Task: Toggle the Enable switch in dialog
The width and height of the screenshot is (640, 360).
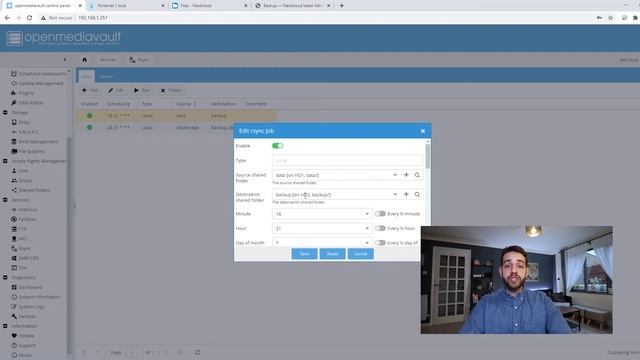Action: coord(278,146)
